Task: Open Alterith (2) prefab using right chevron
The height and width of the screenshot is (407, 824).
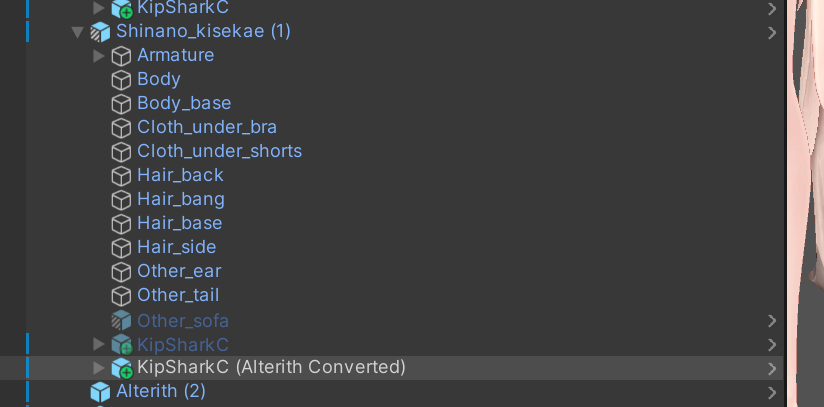Action: click(x=772, y=392)
